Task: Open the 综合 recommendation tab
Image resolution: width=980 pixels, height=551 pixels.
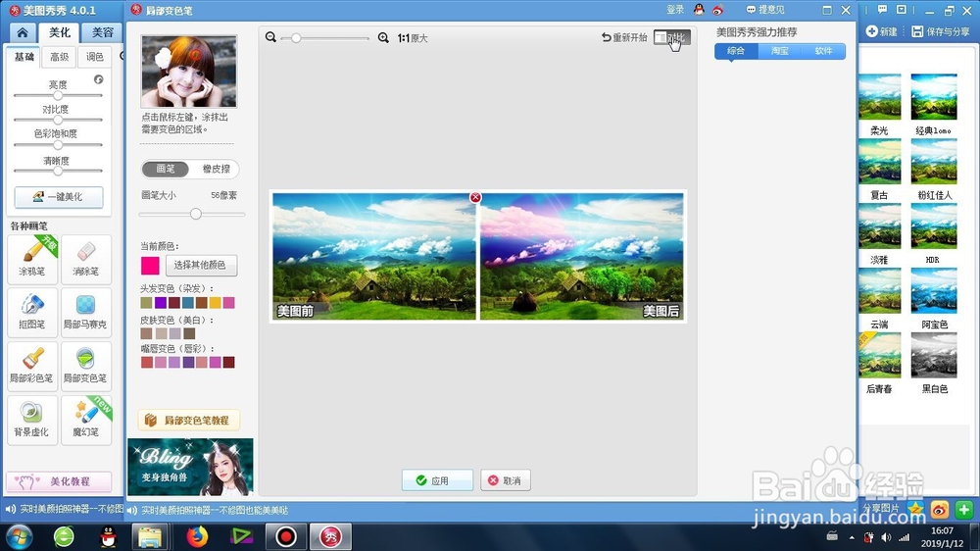Action: coord(736,51)
